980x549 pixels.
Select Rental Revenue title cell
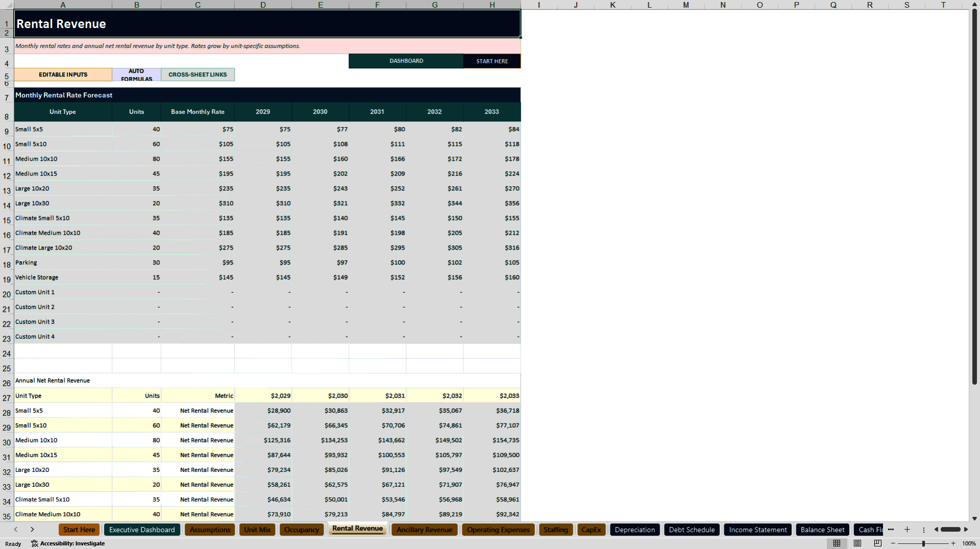(x=267, y=23)
